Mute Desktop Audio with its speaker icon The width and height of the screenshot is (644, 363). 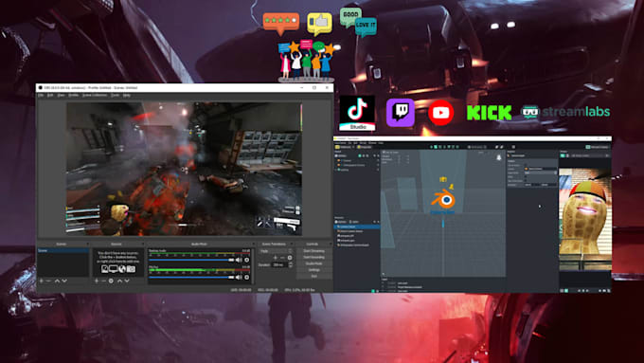click(x=239, y=260)
